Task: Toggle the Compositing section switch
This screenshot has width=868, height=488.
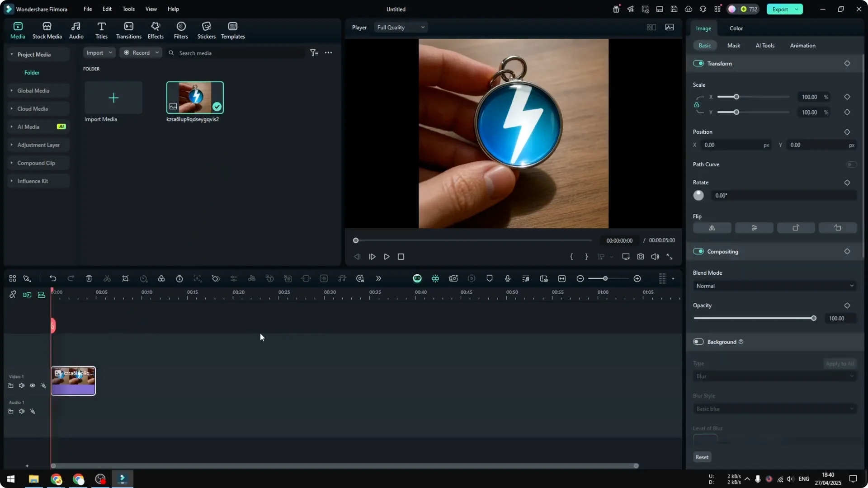Action: [x=699, y=251]
